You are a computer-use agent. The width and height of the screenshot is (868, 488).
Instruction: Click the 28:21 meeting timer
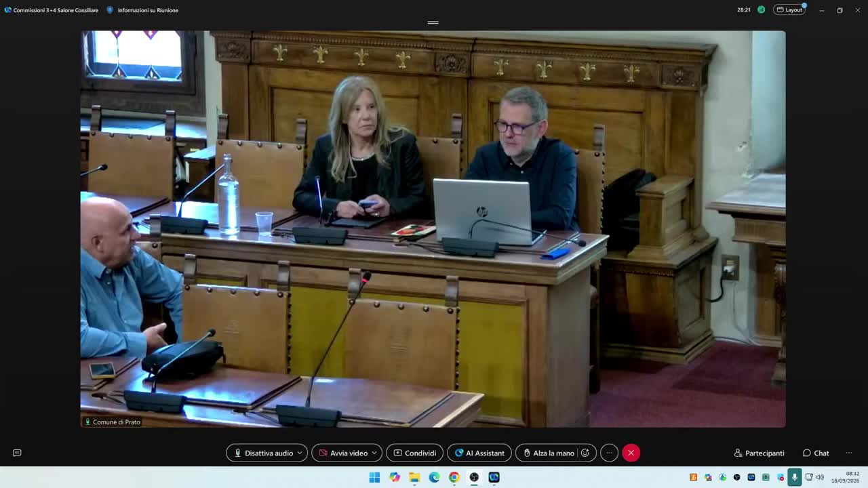(744, 10)
